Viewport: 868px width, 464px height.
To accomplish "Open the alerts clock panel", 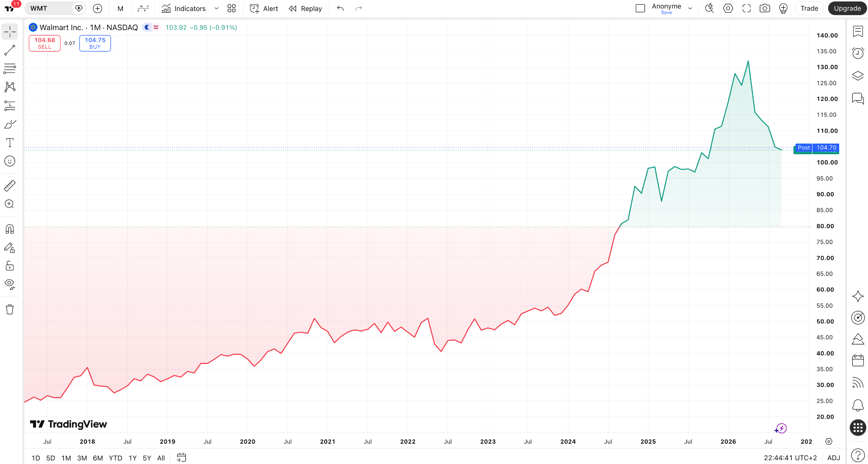I will (858, 53).
